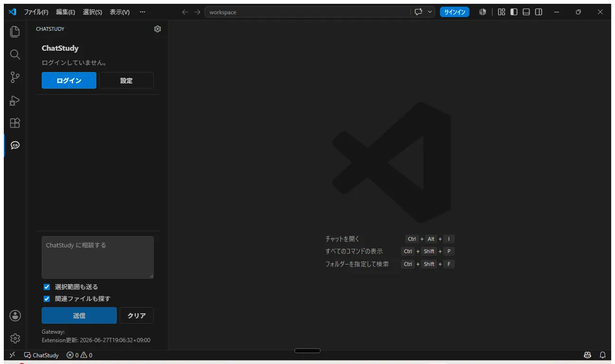
Task: Open the Customize Layout icon
Action: 502,12
